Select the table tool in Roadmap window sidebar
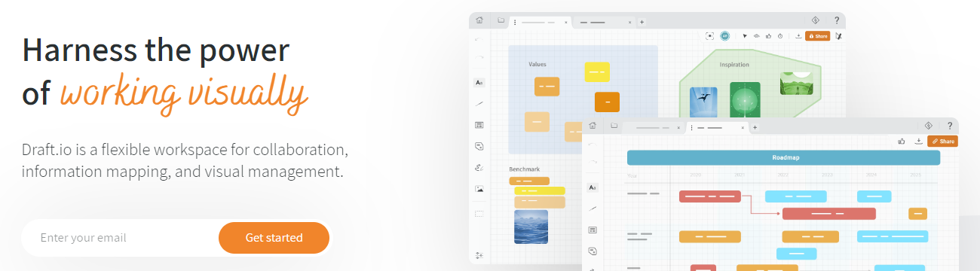 [593, 230]
